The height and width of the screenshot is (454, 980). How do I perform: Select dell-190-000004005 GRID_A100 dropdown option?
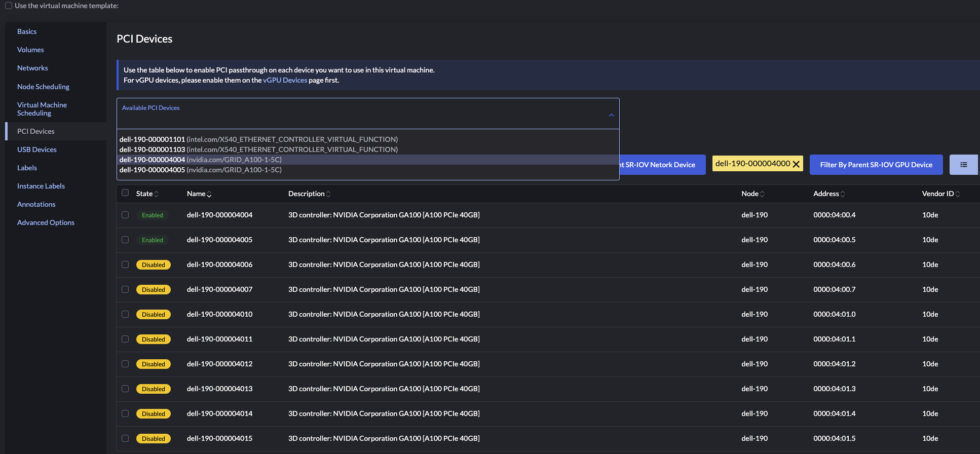click(201, 170)
